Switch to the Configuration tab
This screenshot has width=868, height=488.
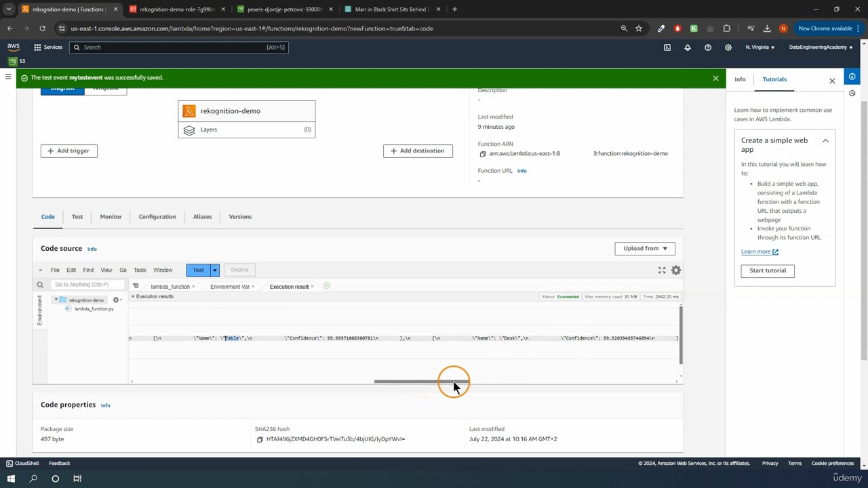(157, 217)
